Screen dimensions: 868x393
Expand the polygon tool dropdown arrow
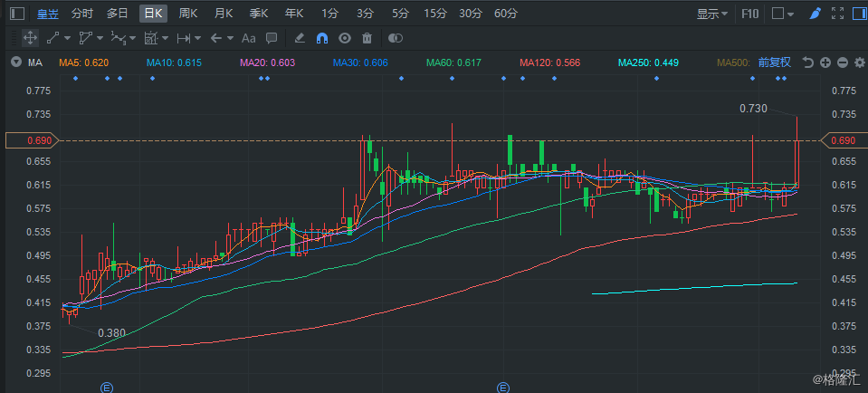tap(100, 38)
